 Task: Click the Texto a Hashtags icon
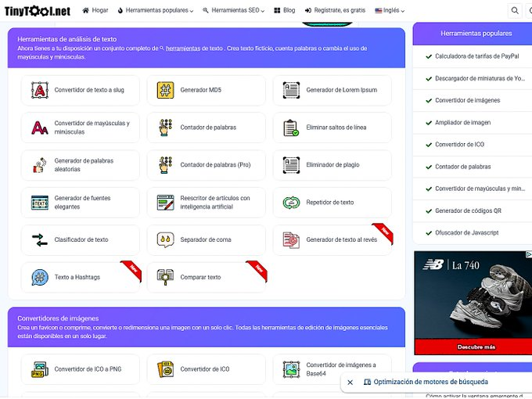40,277
